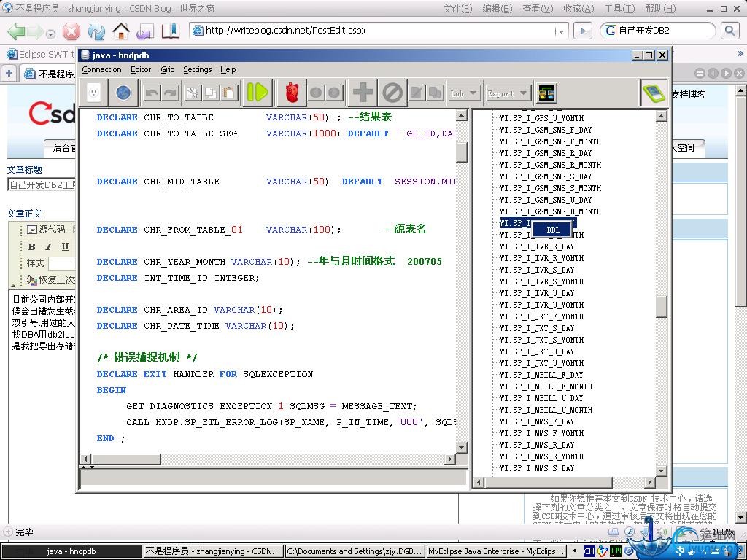Open the Export dropdown
Screen dimensions: 747x560
pos(507,93)
